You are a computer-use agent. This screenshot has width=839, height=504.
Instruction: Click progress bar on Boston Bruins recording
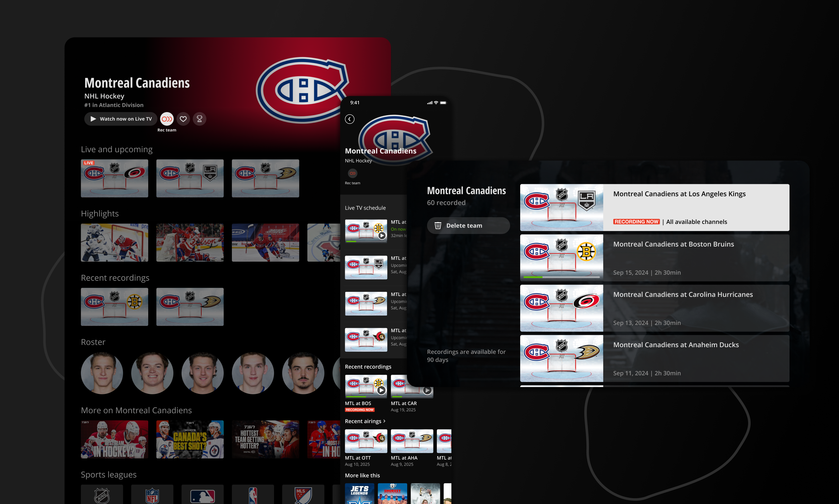[562, 277]
